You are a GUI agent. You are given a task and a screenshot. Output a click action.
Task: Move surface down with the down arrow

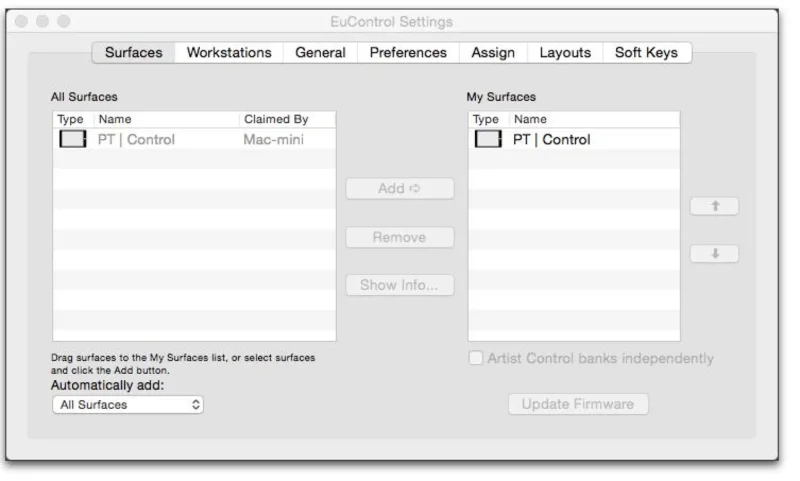pyautogui.click(x=714, y=254)
